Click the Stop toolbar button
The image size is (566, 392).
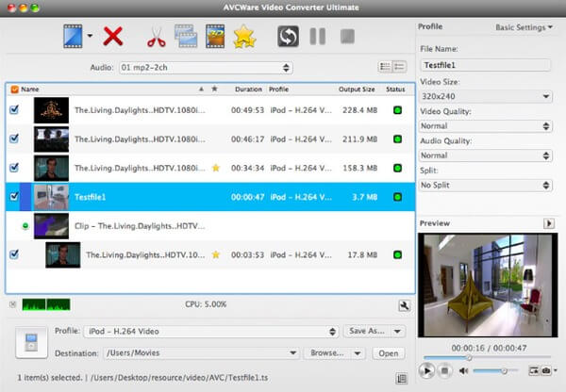pos(347,36)
